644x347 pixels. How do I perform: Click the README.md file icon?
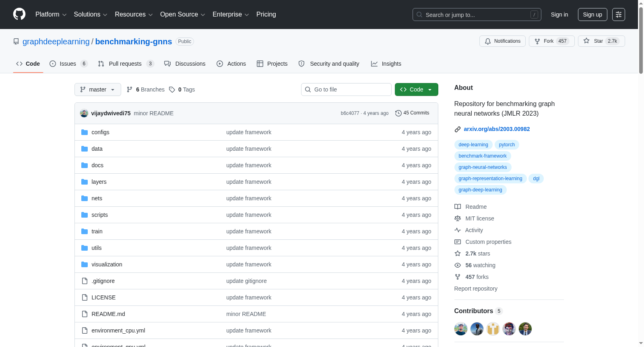[x=85, y=314]
